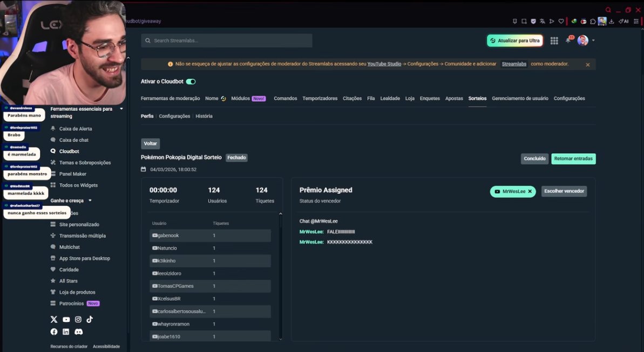This screenshot has width=644, height=352.
Task: Click the browser AI button
Action: 624,22
